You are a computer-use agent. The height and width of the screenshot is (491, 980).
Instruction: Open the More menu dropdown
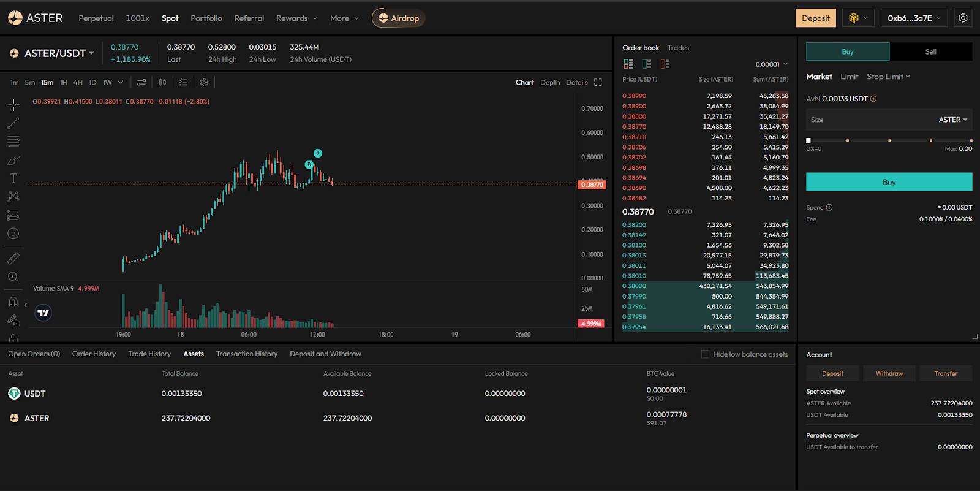tap(344, 18)
